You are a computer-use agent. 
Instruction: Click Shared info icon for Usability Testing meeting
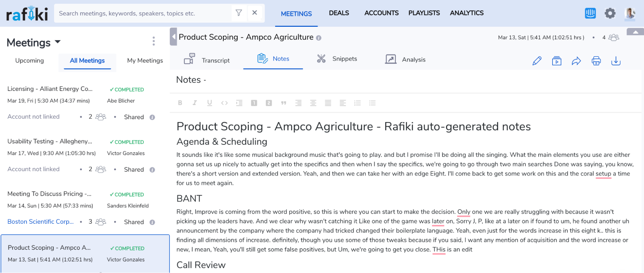click(x=152, y=170)
